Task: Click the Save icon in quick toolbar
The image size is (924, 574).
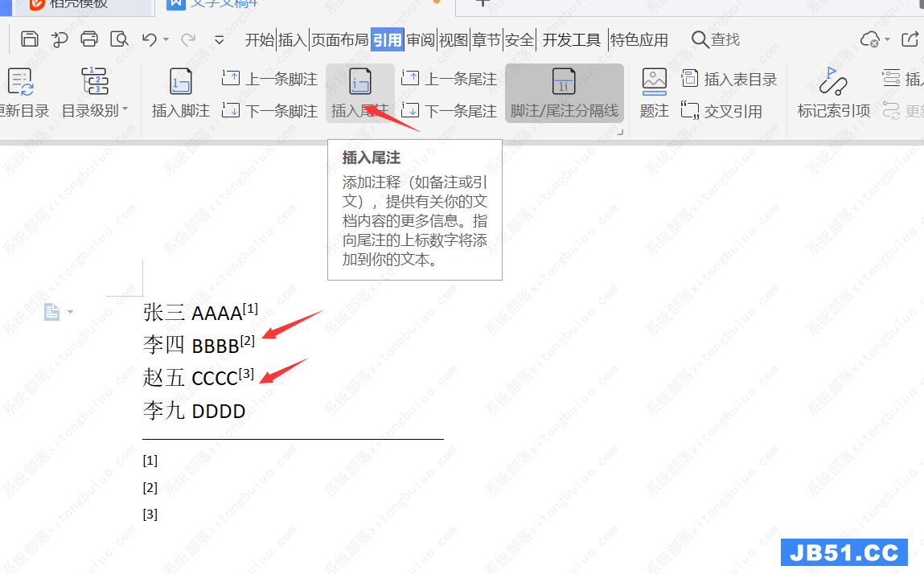Action: pyautogui.click(x=30, y=39)
